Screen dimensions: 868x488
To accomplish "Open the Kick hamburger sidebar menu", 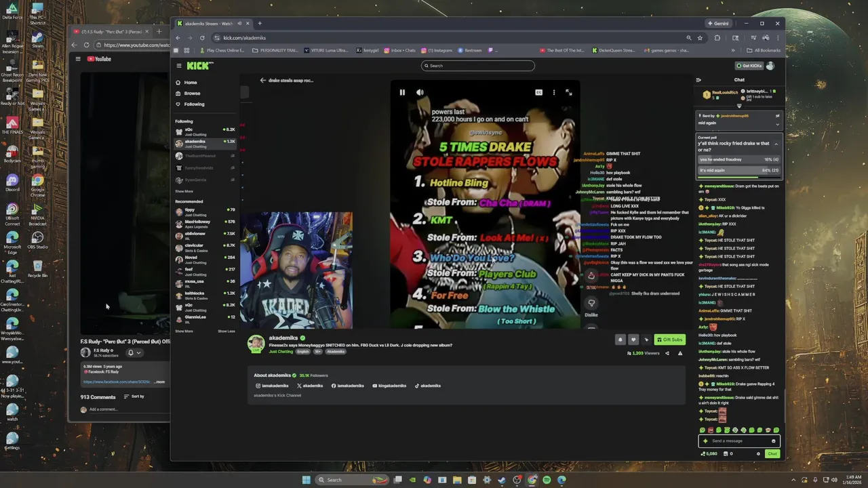I will [179, 66].
